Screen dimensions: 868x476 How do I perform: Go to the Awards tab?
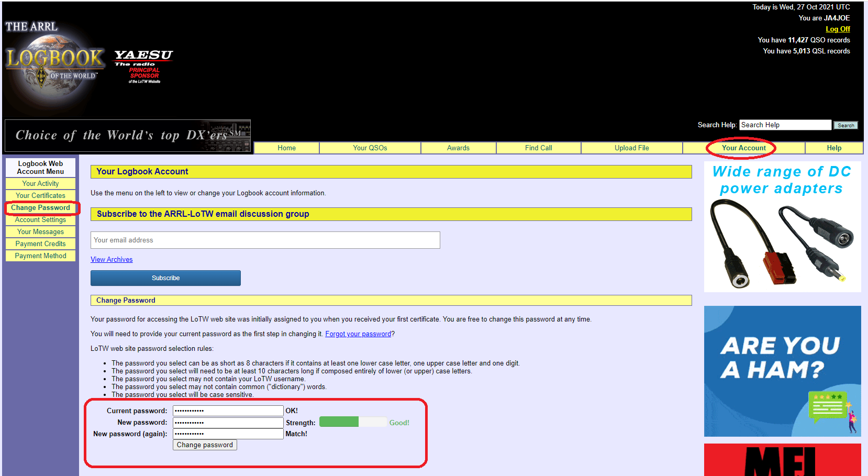point(458,148)
